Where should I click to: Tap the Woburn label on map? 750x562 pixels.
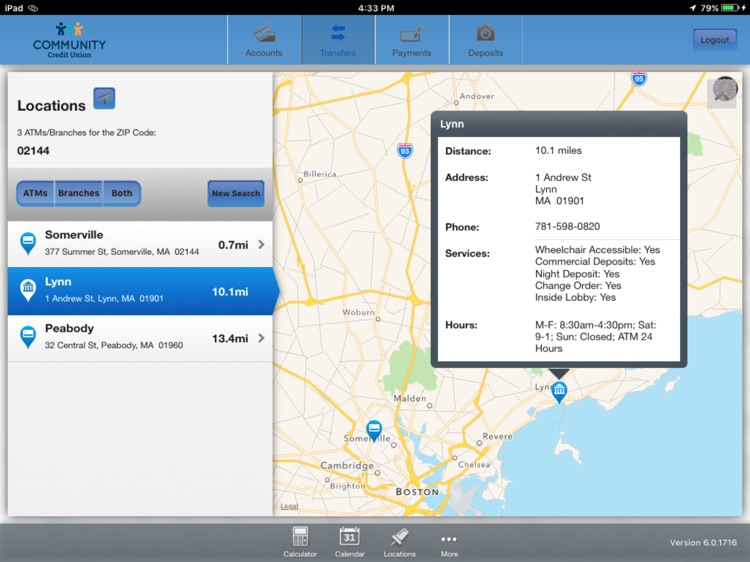359,312
